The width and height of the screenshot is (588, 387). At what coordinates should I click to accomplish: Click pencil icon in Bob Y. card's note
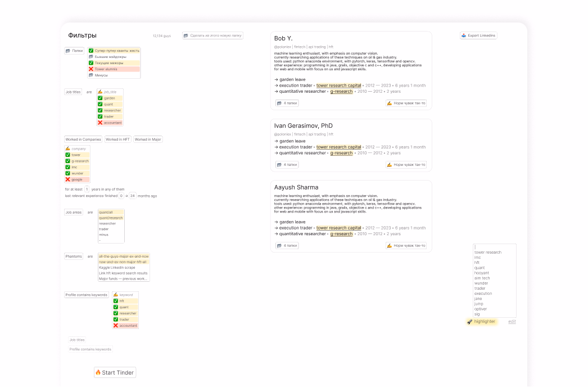389,103
